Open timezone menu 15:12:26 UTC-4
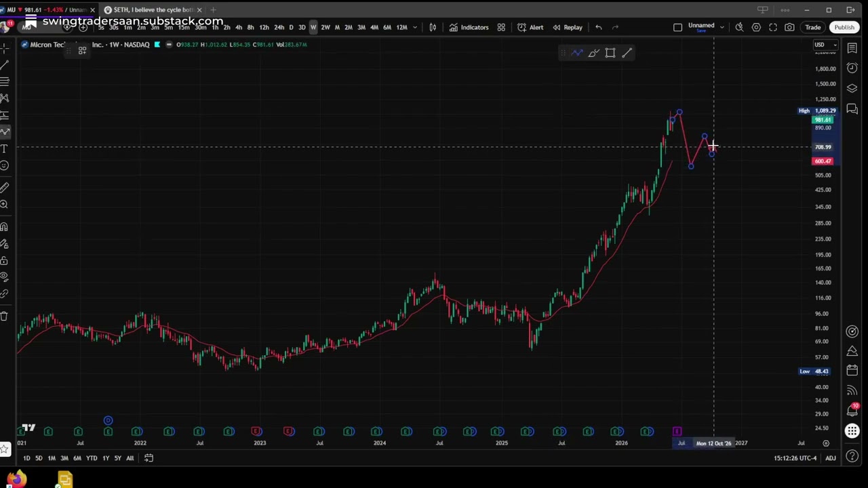 [x=795, y=458]
